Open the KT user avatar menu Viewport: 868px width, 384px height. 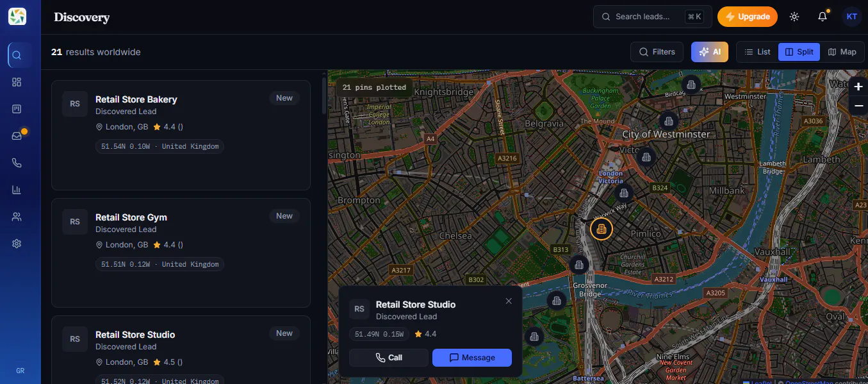pos(851,17)
